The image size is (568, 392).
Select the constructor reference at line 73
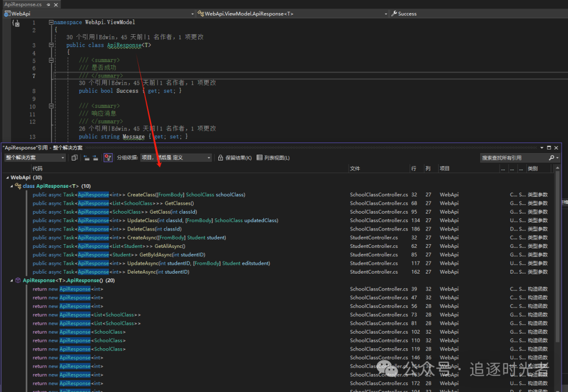point(290,315)
